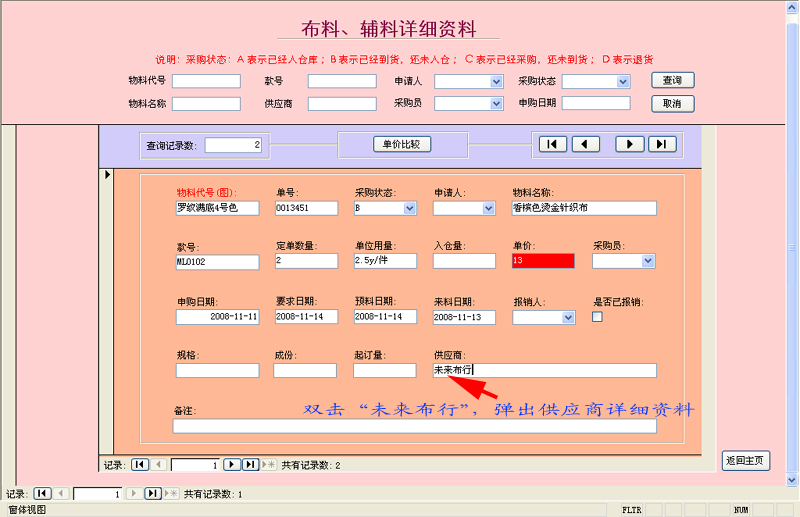Go to first record in query navigation panel
The height and width of the screenshot is (517, 800).
[553, 144]
